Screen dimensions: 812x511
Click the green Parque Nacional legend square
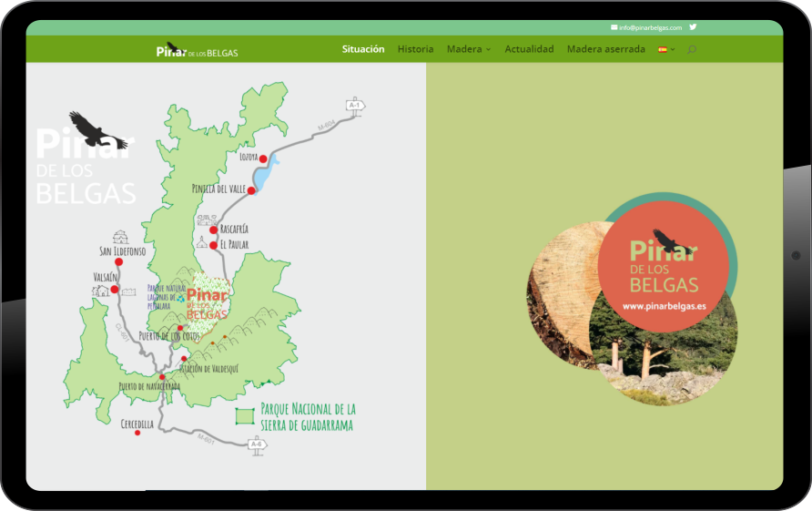point(244,416)
